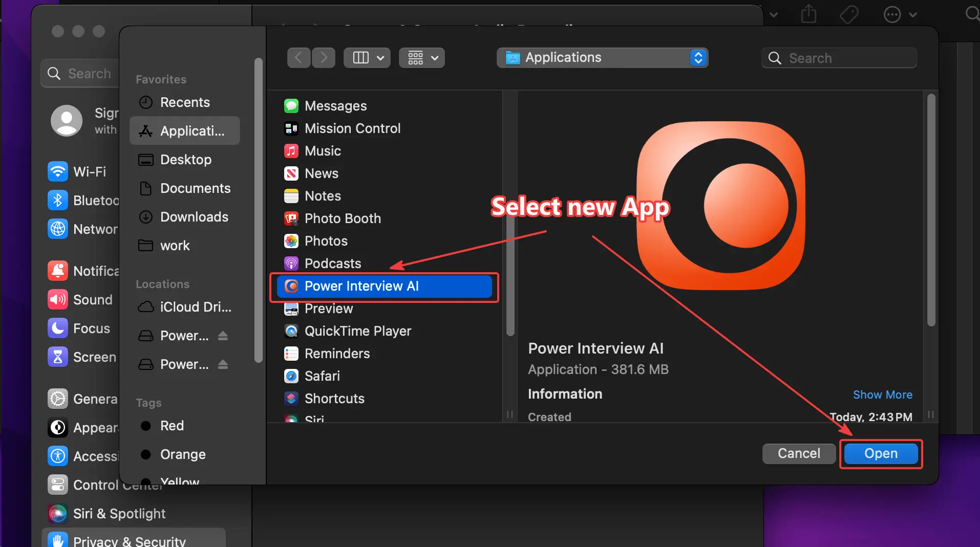980x547 pixels.
Task: Open the column view options dropdown
Action: pos(367,58)
